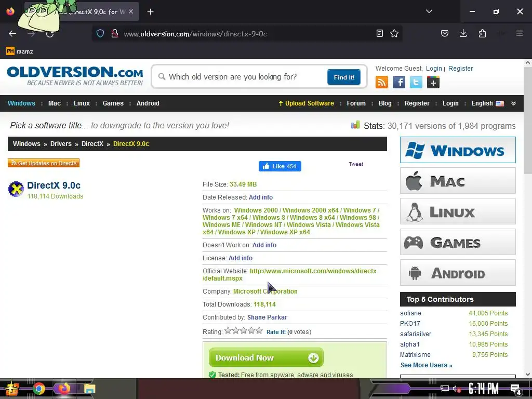Click the Login link near Welcome Guest
Viewport: 532px width, 399px height.
click(434, 69)
